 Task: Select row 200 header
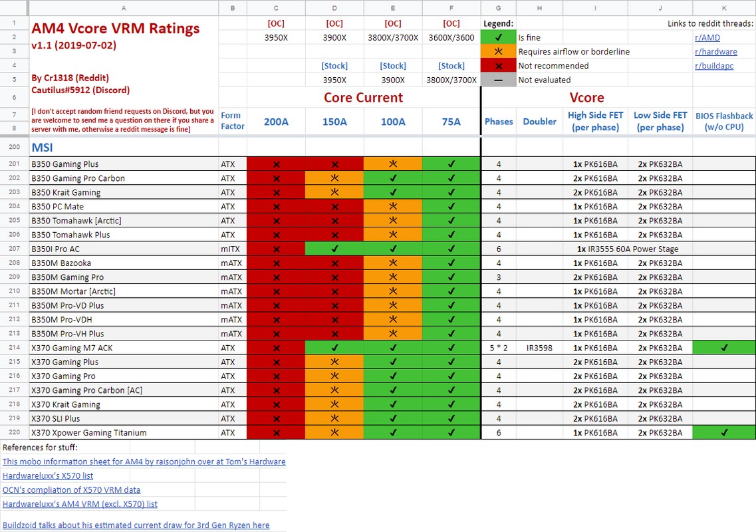pos(14,147)
